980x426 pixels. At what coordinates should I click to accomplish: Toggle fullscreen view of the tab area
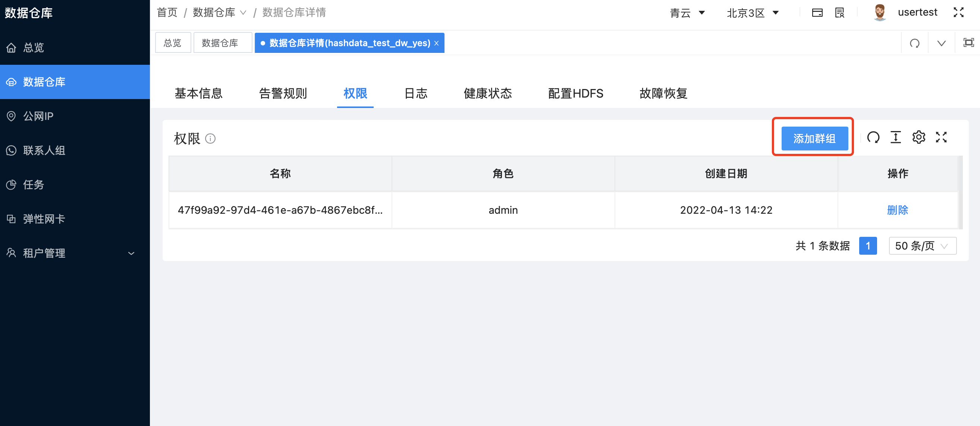pos(968,42)
